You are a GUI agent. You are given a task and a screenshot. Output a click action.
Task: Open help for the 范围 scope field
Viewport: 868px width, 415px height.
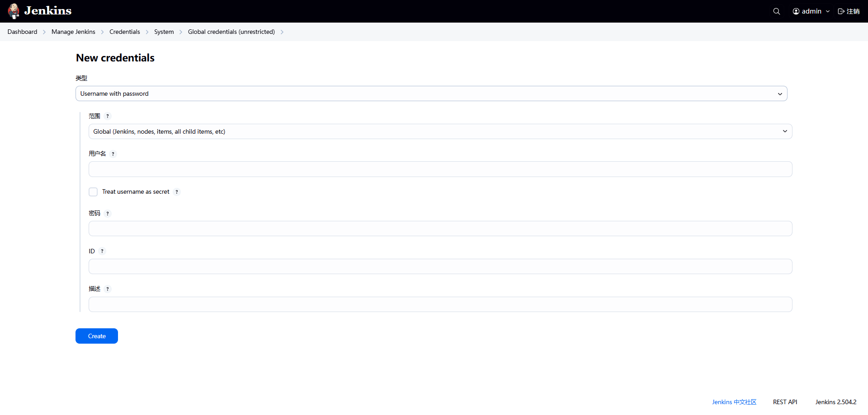click(x=108, y=116)
